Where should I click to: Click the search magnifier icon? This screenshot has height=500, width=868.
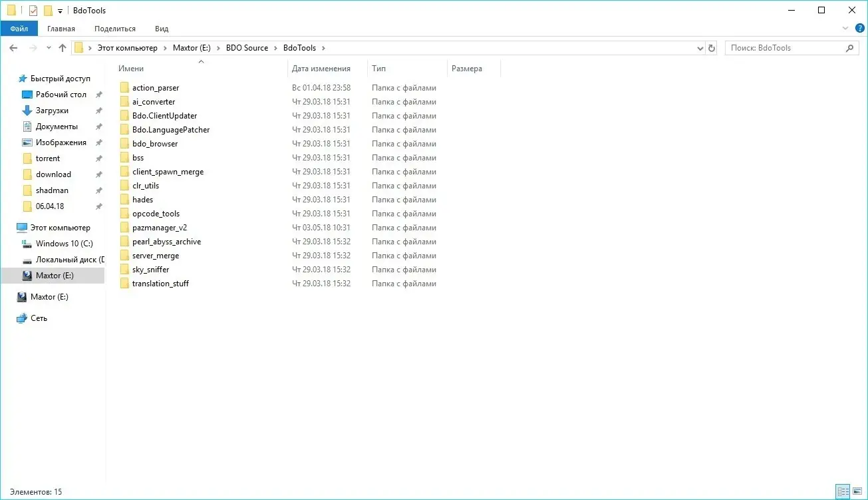(x=849, y=48)
